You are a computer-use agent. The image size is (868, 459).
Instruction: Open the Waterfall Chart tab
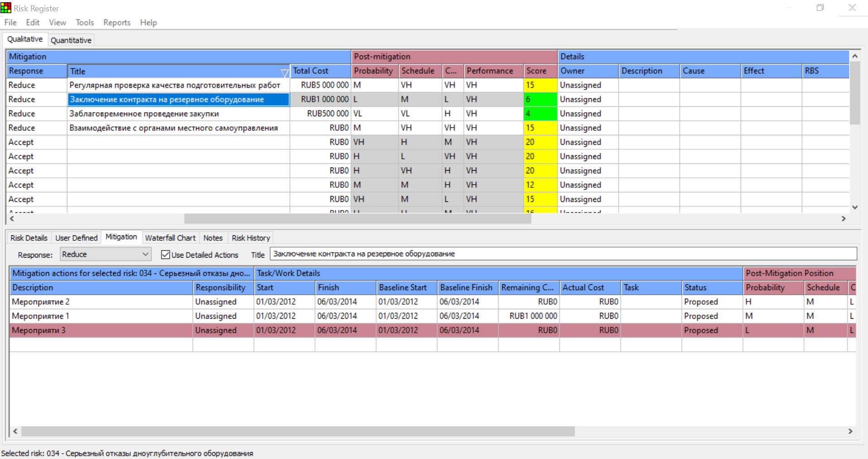(170, 238)
